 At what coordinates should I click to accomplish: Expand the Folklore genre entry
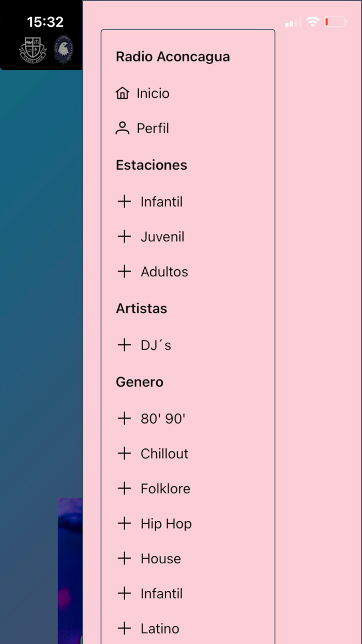click(124, 488)
